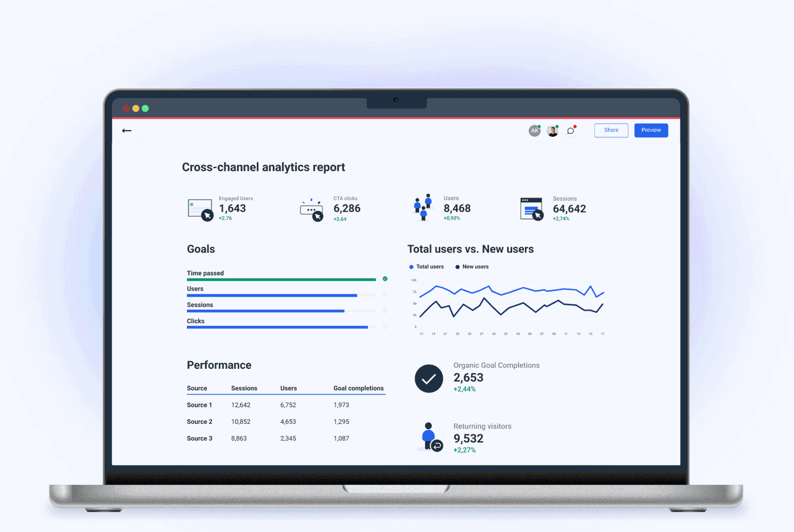
Task: Open the Sessions browser window icon
Action: click(x=531, y=209)
